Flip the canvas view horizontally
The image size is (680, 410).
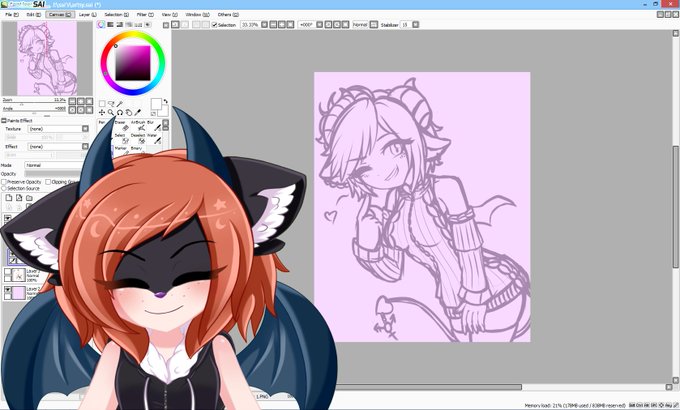pyautogui.click(x=373, y=25)
